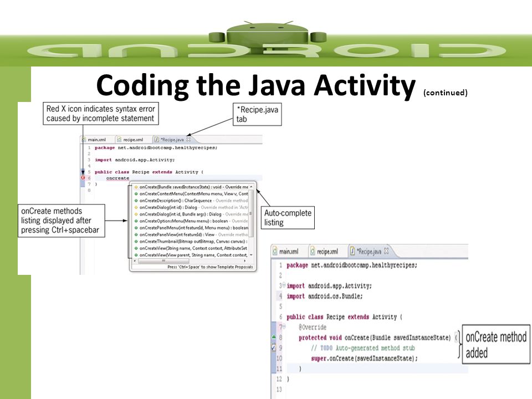Click the horizontal scrollbar thumb in the auto-complete list
This screenshot has height=399, width=532.
tap(163, 261)
